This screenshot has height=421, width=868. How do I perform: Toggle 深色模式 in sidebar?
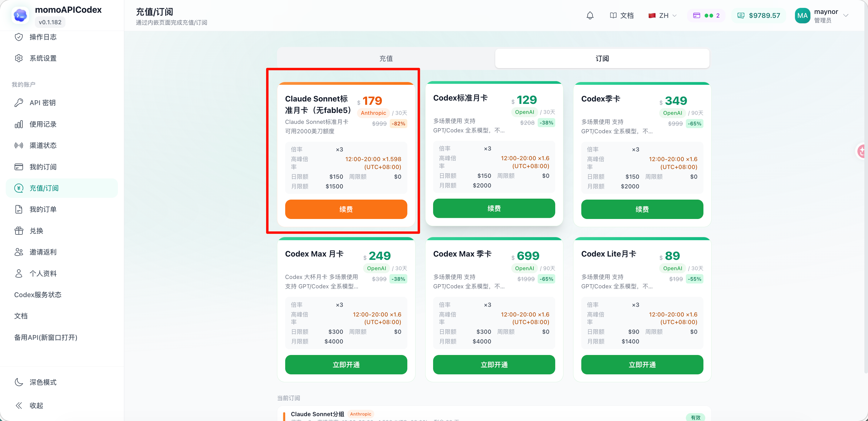(x=62, y=382)
